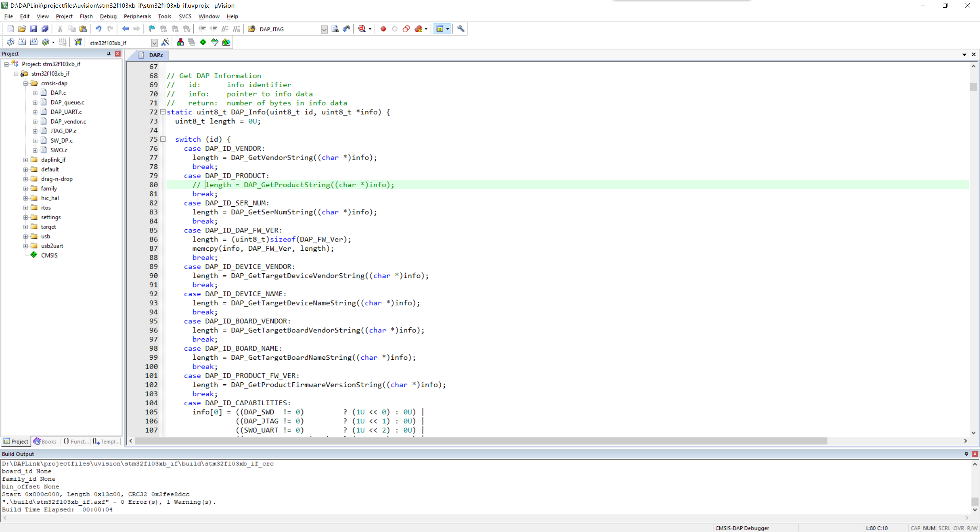Screen dimensions: 980x532
Task: Select DAP_queue.c in the project tree
Action: point(67,102)
